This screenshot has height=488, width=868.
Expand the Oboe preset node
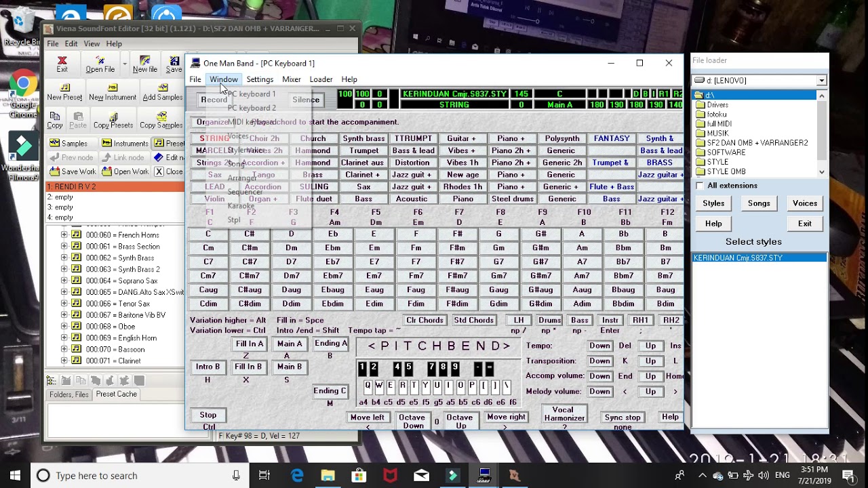[x=64, y=327]
